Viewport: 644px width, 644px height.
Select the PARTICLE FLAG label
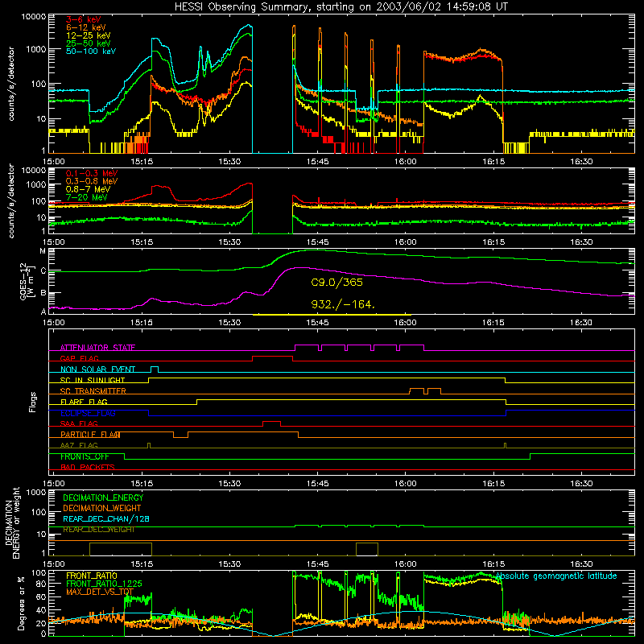[90, 435]
